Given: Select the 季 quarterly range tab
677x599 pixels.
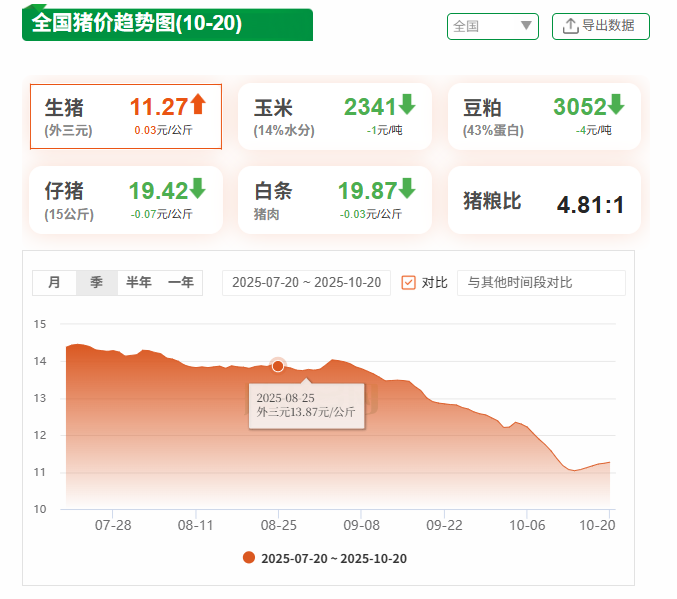Looking at the screenshot, I should (97, 283).
